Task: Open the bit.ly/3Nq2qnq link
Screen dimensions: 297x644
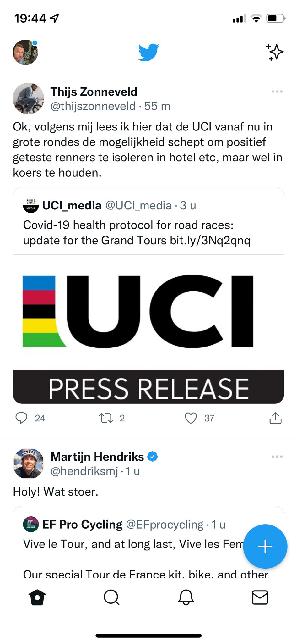Action: point(210,241)
